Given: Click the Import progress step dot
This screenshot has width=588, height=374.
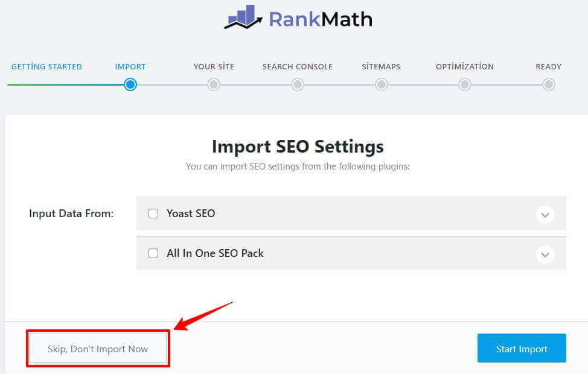Looking at the screenshot, I should coord(130,84).
